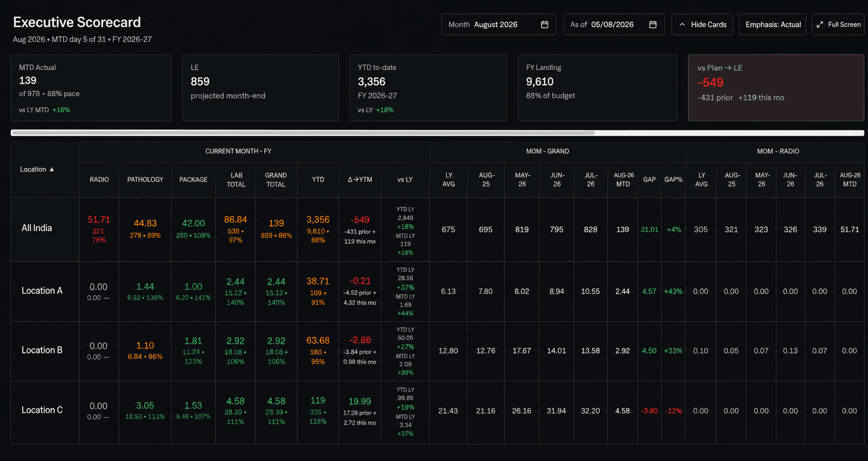Screen dimensions: 868x461
Task: Click Location A MAY-26 grand value 8.02
Action: click(x=522, y=292)
